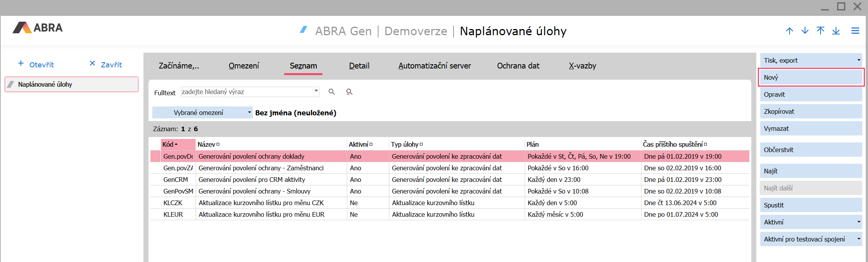This screenshot has height=262, width=868.
Task: Click the Fulltext search input field
Action: pos(247,92)
